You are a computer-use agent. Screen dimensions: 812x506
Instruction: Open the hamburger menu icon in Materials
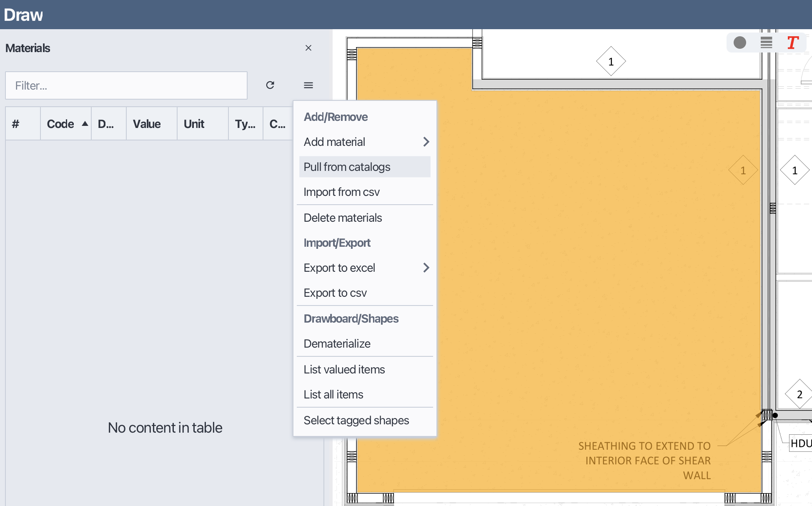point(308,85)
